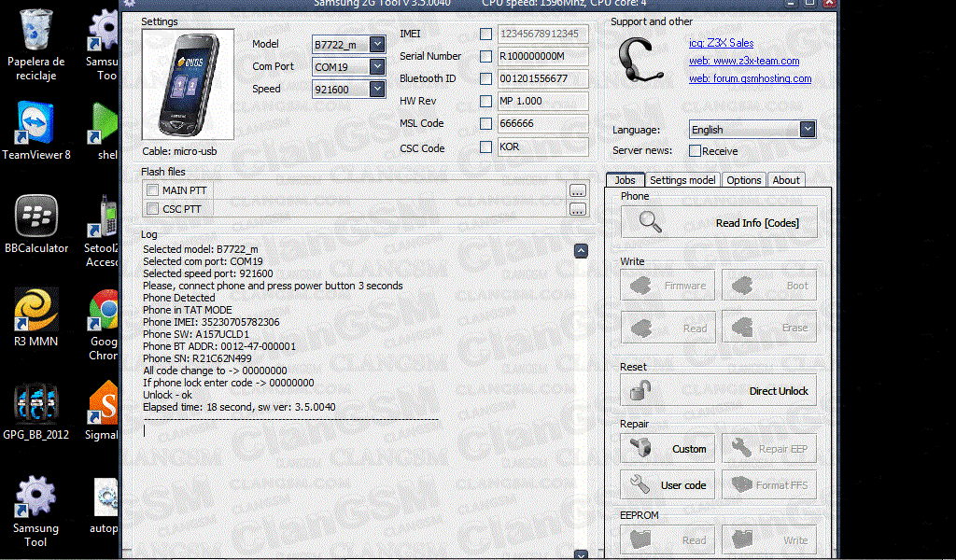Tick the HW Rev checkbox

[485, 101]
